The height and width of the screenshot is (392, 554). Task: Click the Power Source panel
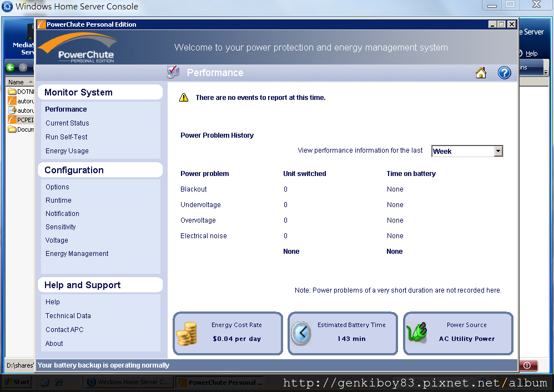tap(459, 333)
